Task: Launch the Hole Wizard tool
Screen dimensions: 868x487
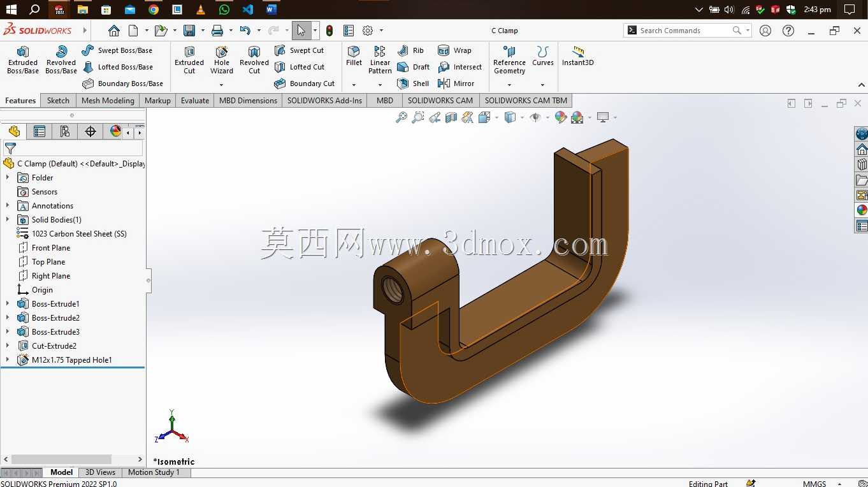Action: click(x=222, y=60)
